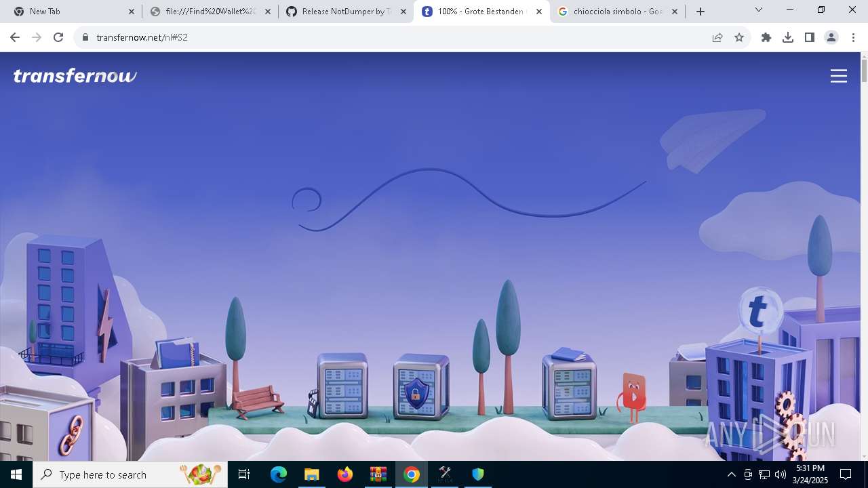Image resolution: width=868 pixels, height=488 pixels.
Task: View site information via the lock icon
Action: tap(85, 37)
